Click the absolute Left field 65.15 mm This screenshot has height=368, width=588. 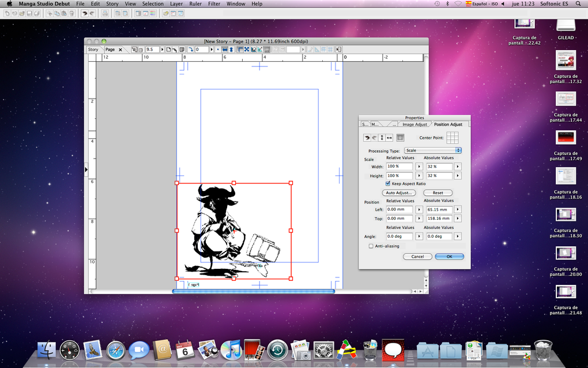(439, 209)
